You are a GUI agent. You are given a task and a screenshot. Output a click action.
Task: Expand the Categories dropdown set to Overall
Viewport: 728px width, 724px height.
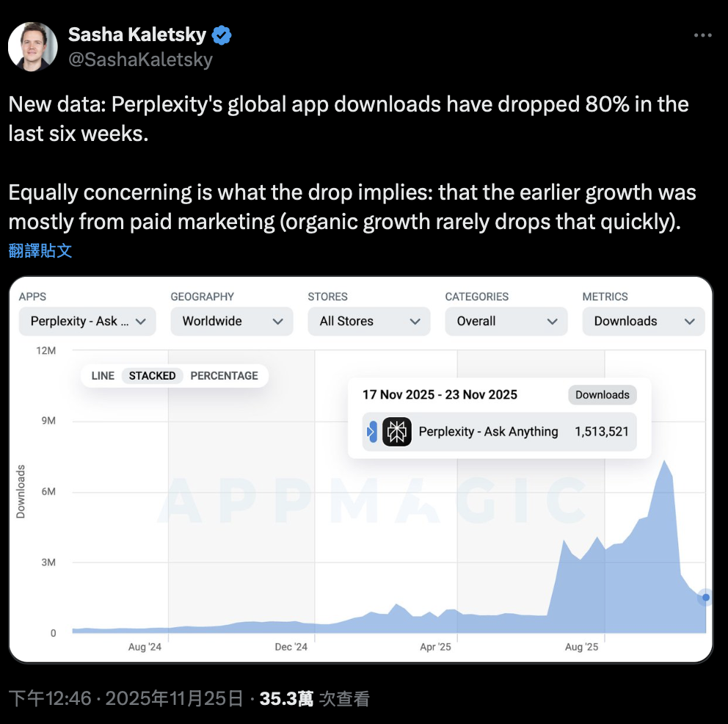[506, 321]
